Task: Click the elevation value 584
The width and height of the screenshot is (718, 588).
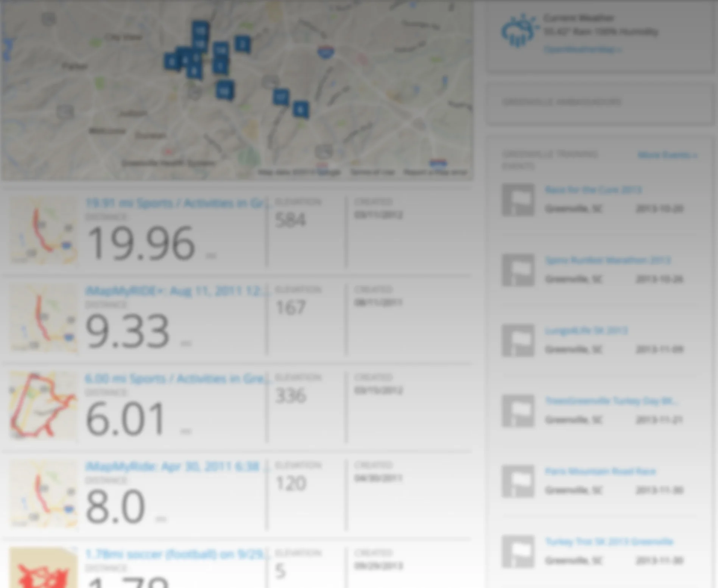Action: (290, 220)
